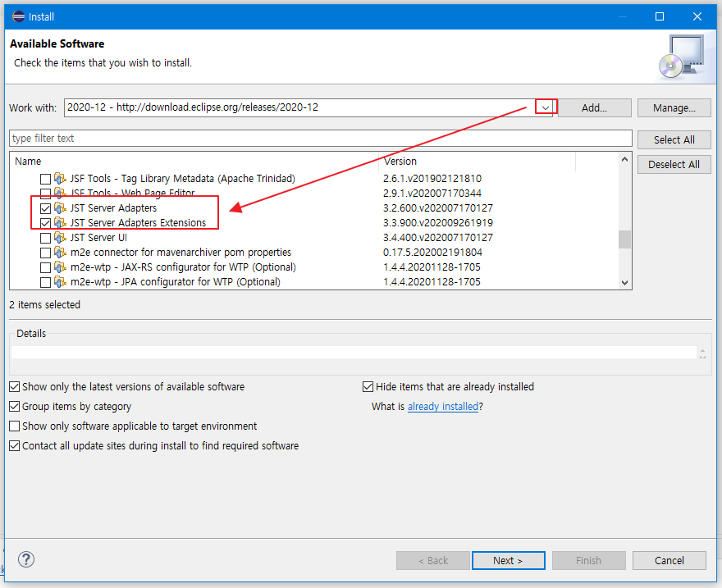
Task: Select the JST Server UI row label
Action: (98, 237)
